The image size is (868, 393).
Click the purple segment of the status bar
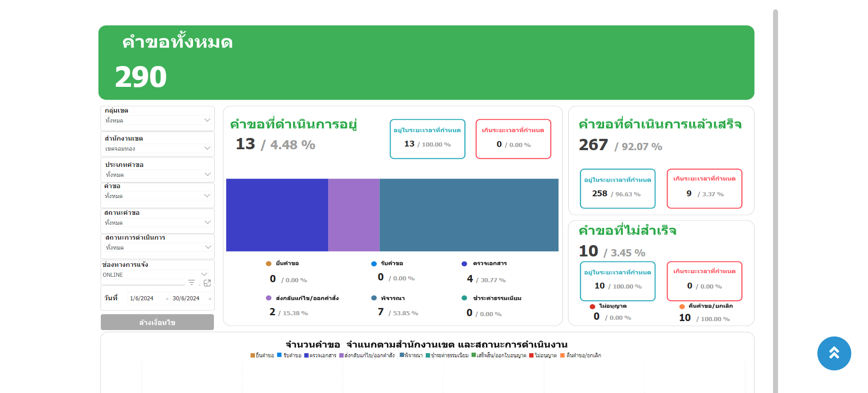click(354, 215)
